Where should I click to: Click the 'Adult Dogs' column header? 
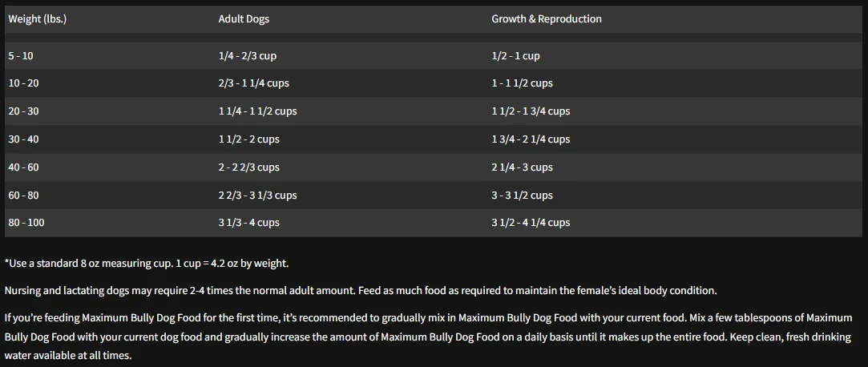(243, 18)
